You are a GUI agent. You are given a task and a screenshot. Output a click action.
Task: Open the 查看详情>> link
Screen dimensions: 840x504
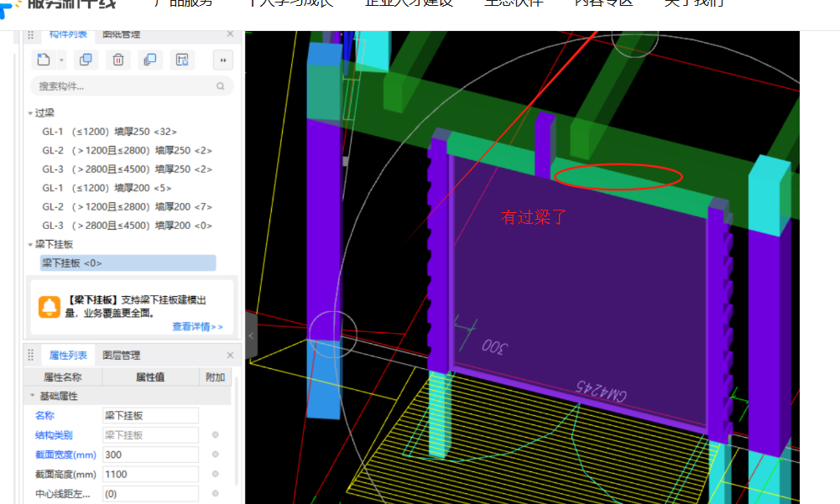197,327
